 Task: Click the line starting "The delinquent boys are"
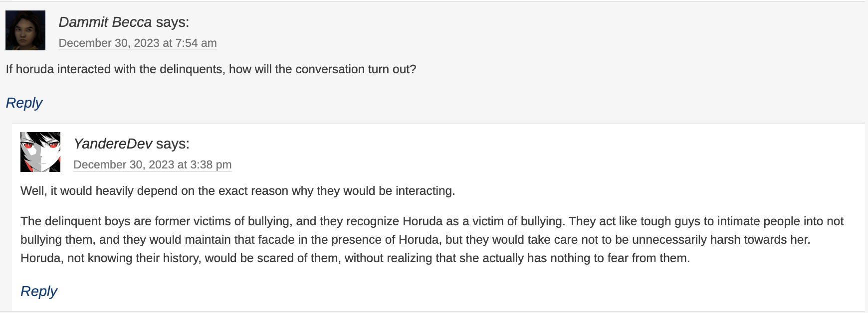tap(432, 221)
